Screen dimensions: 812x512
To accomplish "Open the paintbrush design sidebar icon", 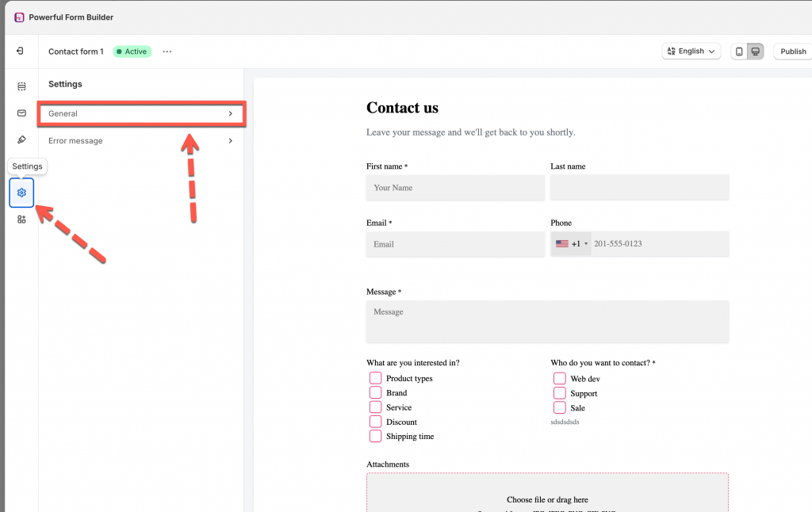I will 21,140.
